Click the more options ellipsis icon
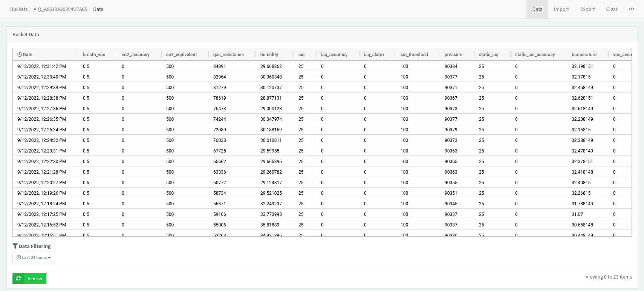This screenshot has height=291, width=644. [631, 9]
